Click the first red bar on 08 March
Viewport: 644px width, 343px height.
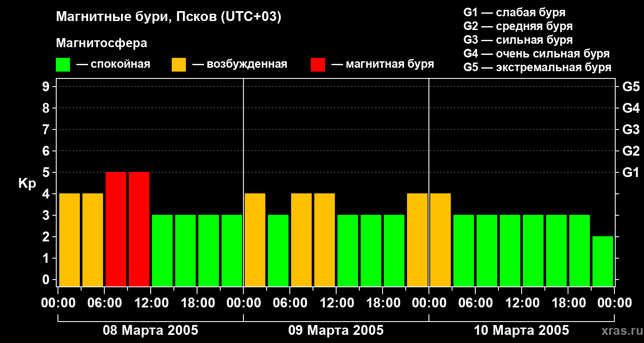point(116,229)
